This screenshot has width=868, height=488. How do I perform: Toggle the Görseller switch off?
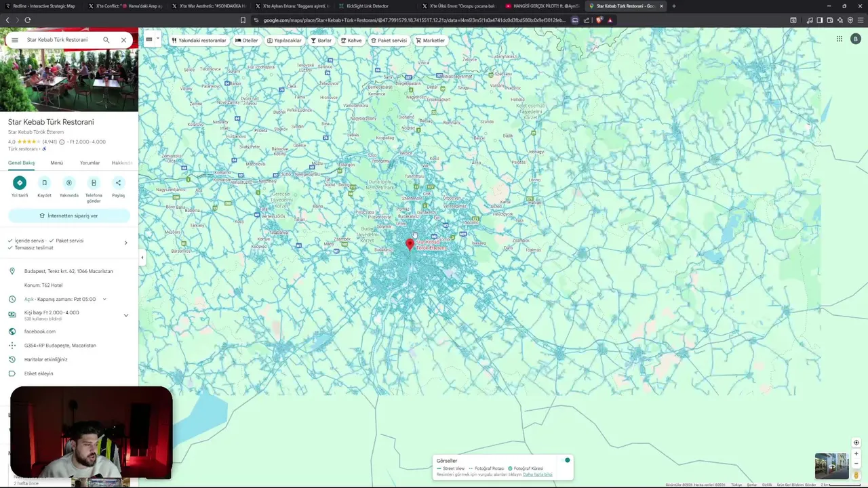point(567,461)
